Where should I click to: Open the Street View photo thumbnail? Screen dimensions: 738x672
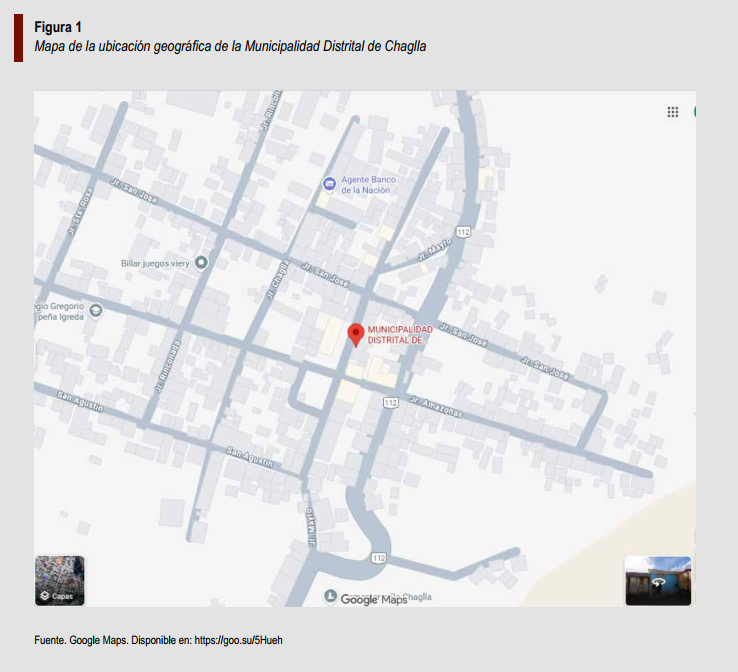point(658,581)
